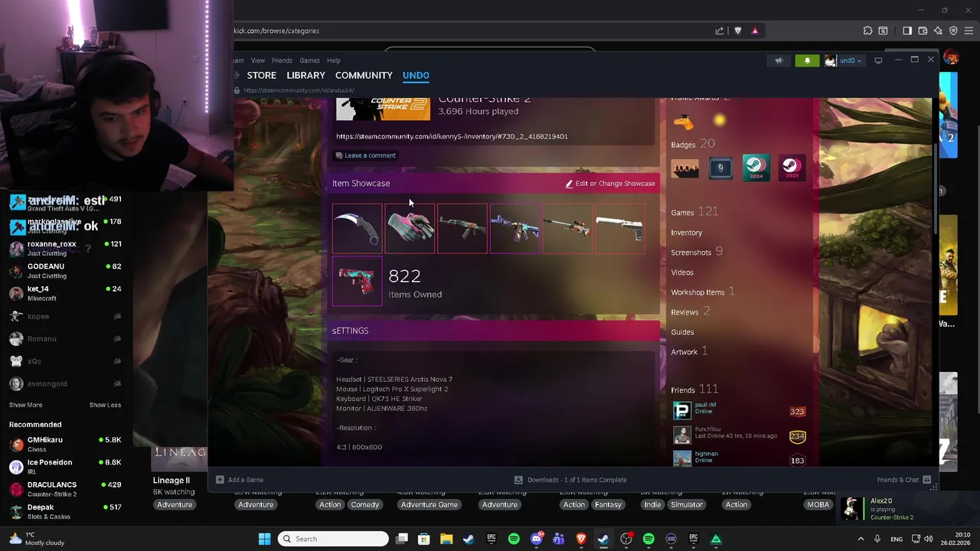Open Steam announcements megaphone icon
This screenshot has width=980, height=551.
click(x=779, y=60)
